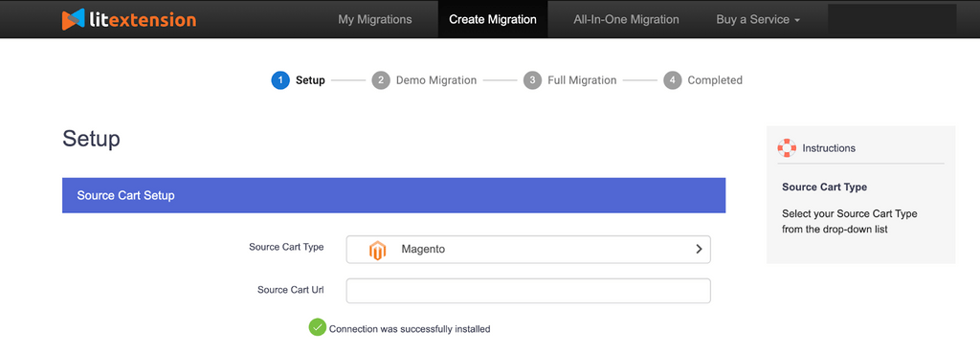The height and width of the screenshot is (353, 980).
Task: Click the Source Cart Type chevron arrow
Action: coord(699,250)
